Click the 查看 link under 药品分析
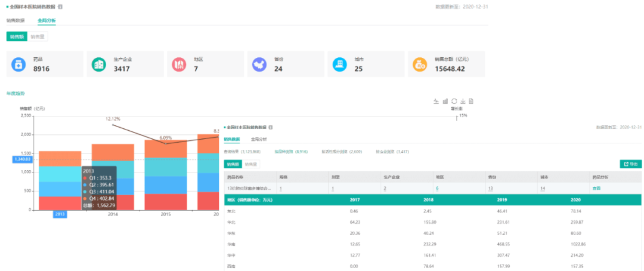 [596, 188]
